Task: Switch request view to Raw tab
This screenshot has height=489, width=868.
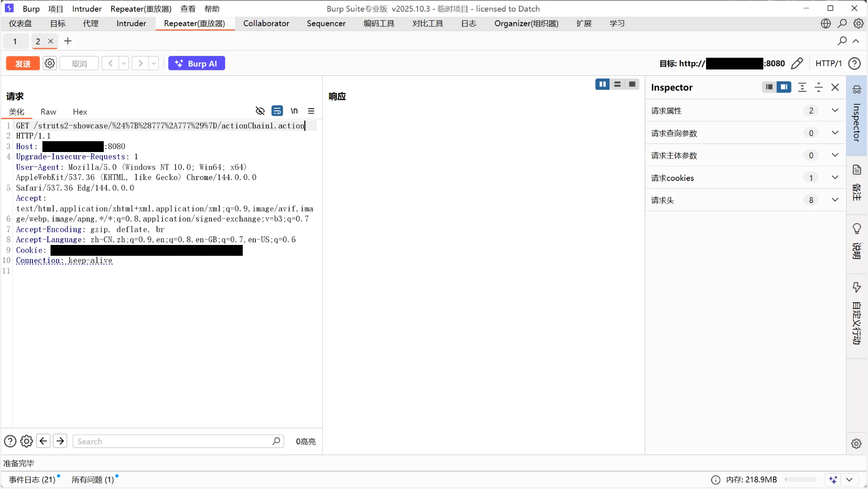Action: coord(48,112)
